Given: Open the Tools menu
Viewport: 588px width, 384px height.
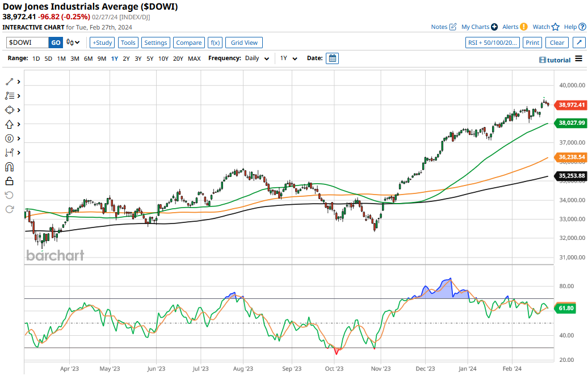Looking at the screenshot, I should [128, 43].
